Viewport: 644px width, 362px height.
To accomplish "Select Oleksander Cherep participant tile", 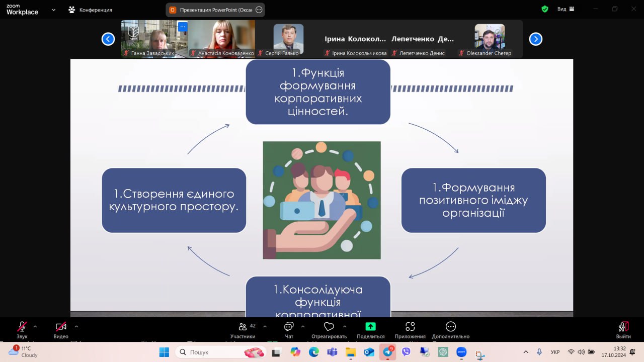I will pyautogui.click(x=490, y=39).
